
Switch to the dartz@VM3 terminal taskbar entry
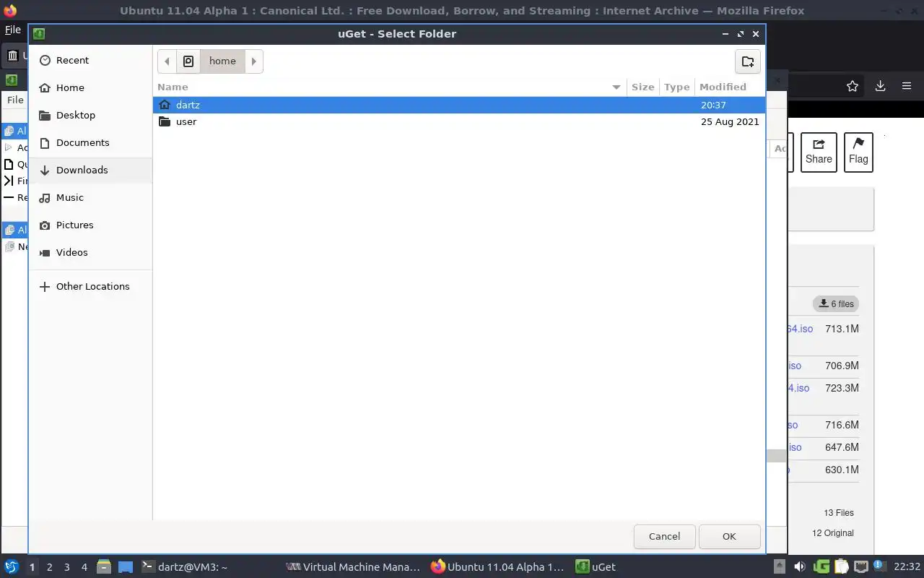[x=184, y=567]
